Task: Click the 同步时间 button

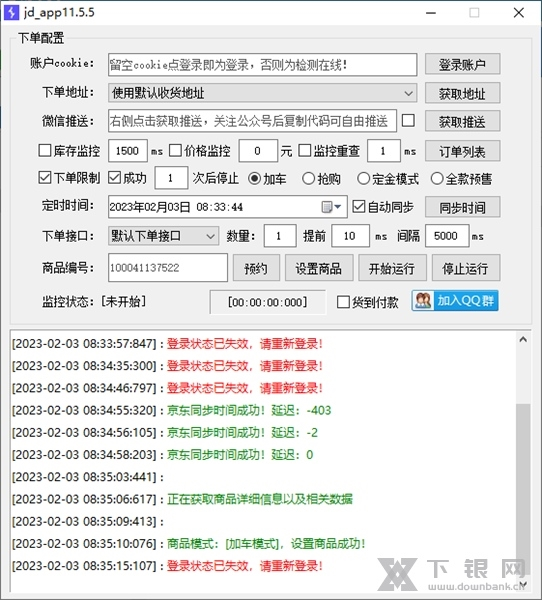Action: click(462, 207)
